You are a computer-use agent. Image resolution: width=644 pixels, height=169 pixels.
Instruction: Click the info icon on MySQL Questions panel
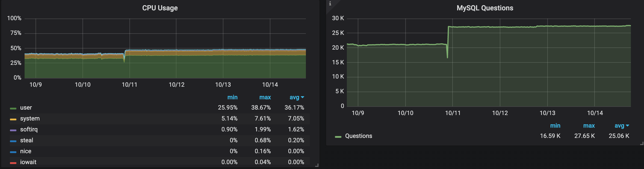click(330, 4)
